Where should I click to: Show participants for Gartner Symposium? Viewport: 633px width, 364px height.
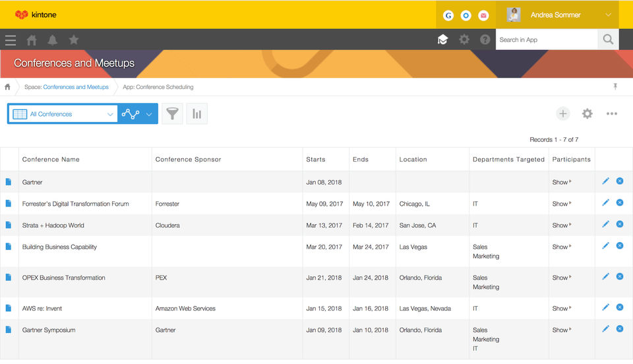562,330
